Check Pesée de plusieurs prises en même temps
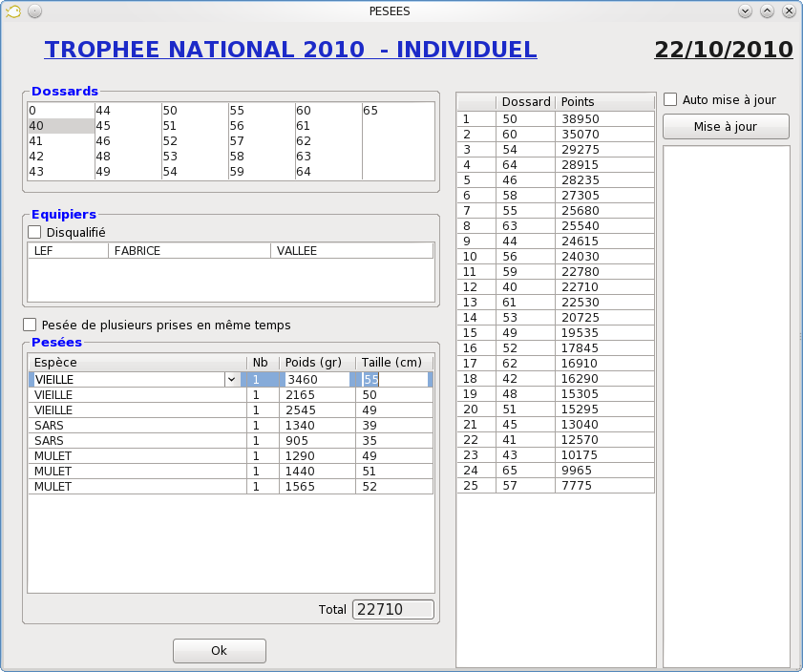 tap(31, 325)
